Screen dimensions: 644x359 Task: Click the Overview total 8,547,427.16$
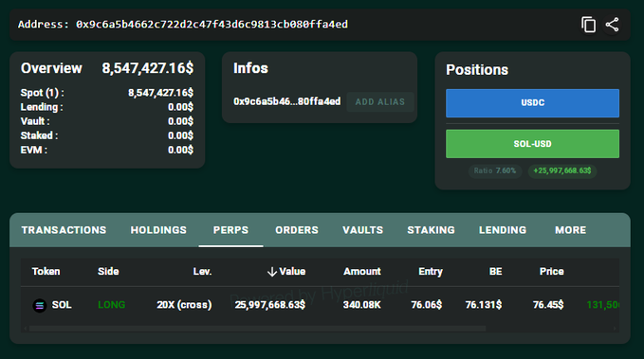coord(147,68)
